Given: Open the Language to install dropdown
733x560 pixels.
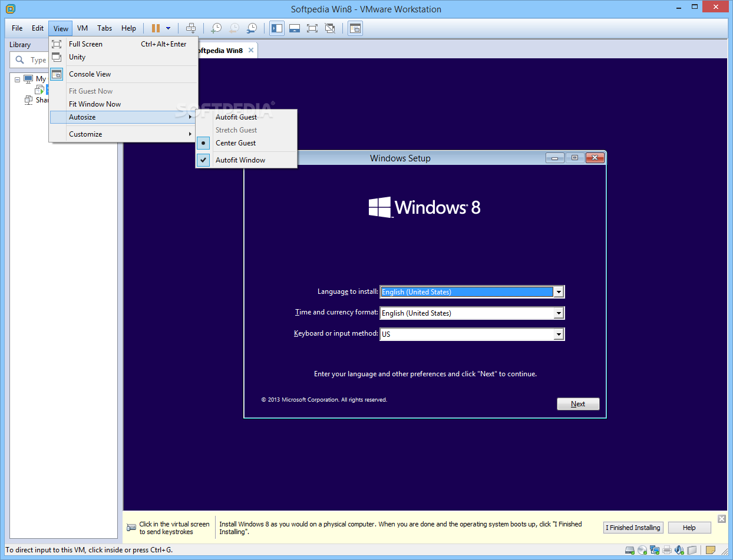Looking at the screenshot, I should (x=558, y=292).
